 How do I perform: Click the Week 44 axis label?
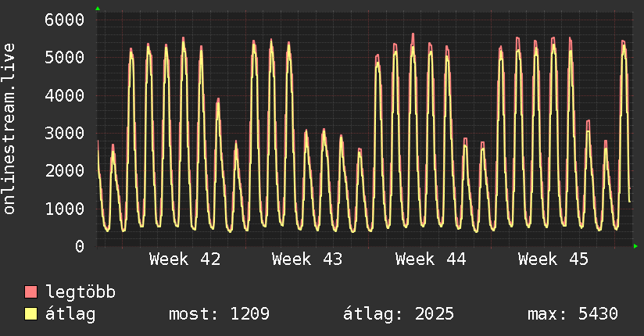[431, 259]
